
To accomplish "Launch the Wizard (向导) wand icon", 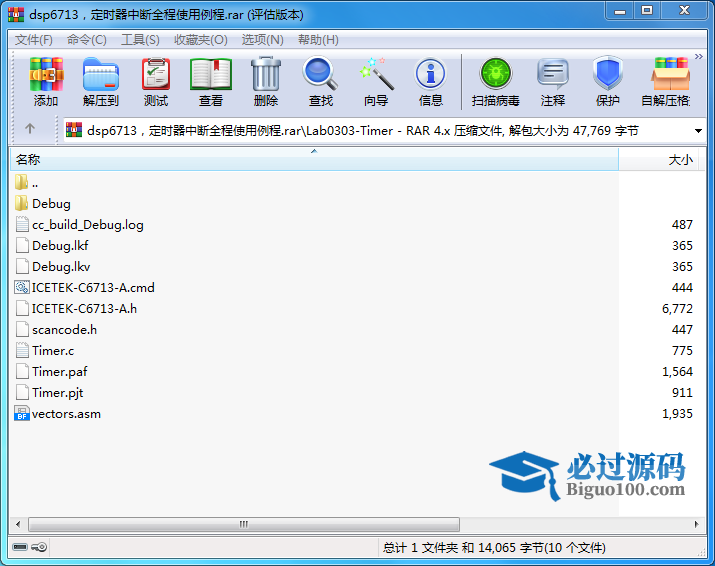I will click(376, 81).
